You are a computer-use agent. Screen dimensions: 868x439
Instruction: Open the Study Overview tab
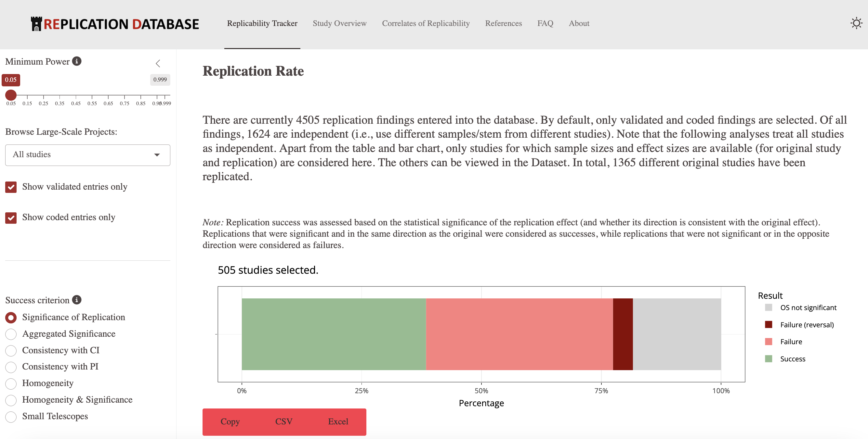pos(339,23)
